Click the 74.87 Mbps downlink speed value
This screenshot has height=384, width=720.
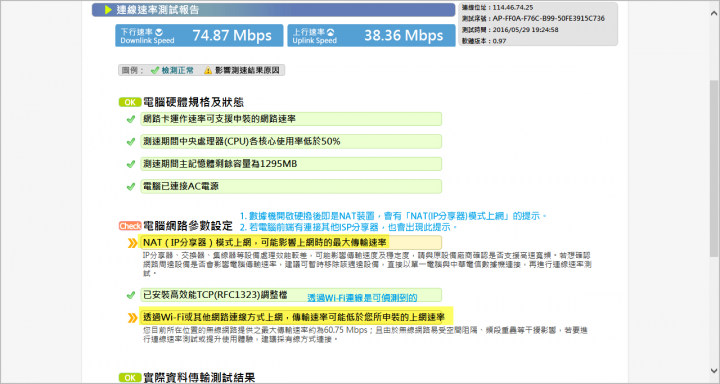(232, 35)
